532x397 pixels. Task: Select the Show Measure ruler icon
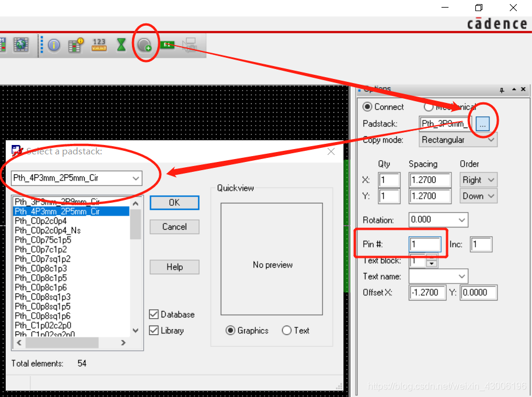(x=99, y=44)
